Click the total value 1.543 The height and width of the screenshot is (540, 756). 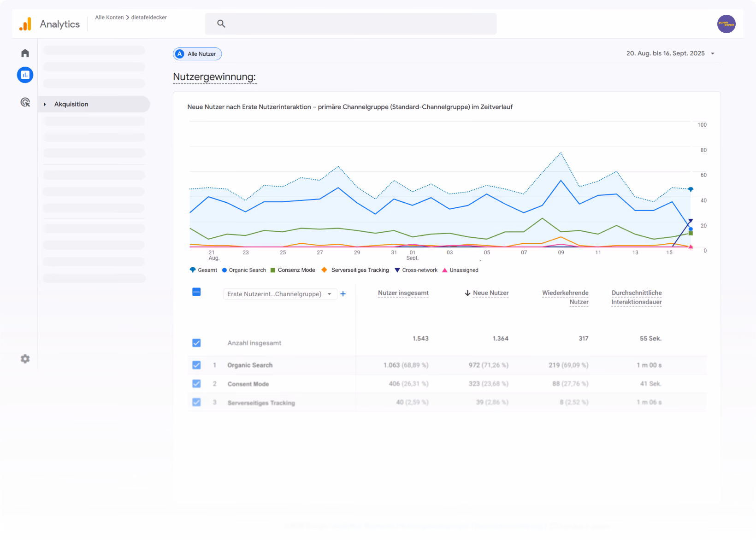[420, 339]
